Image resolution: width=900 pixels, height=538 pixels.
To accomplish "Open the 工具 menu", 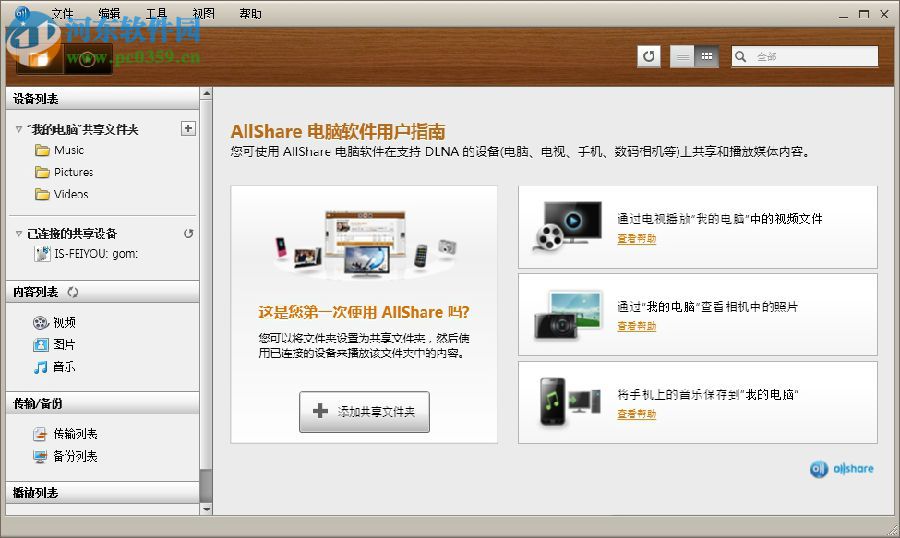I will (x=156, y=13).
